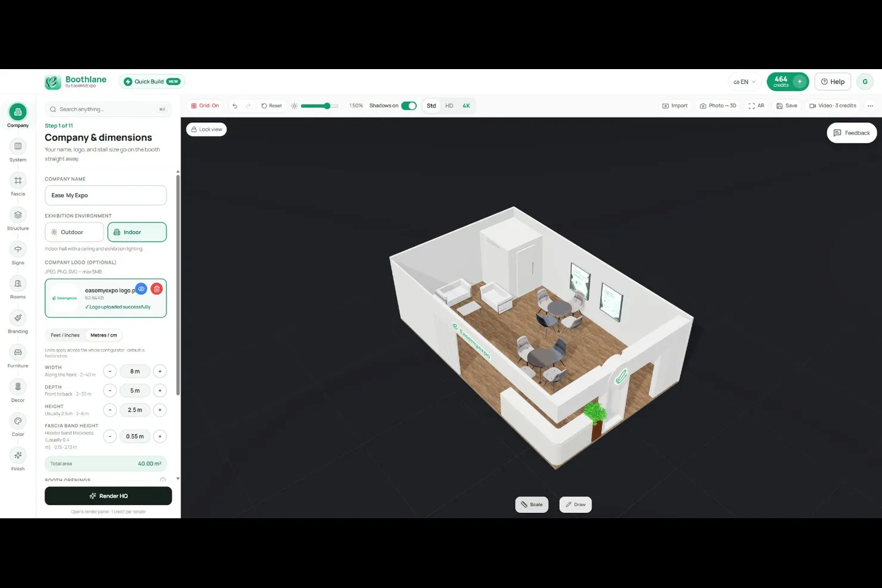The image size is (882, 588).
Task: Select Std render quality
Action: pyautogui.click(x=431, y=106)
